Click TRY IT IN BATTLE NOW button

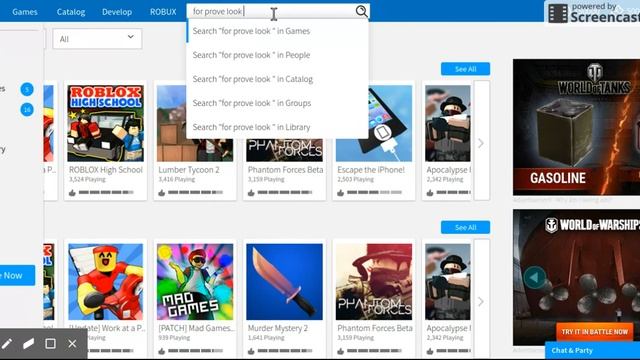594,332
